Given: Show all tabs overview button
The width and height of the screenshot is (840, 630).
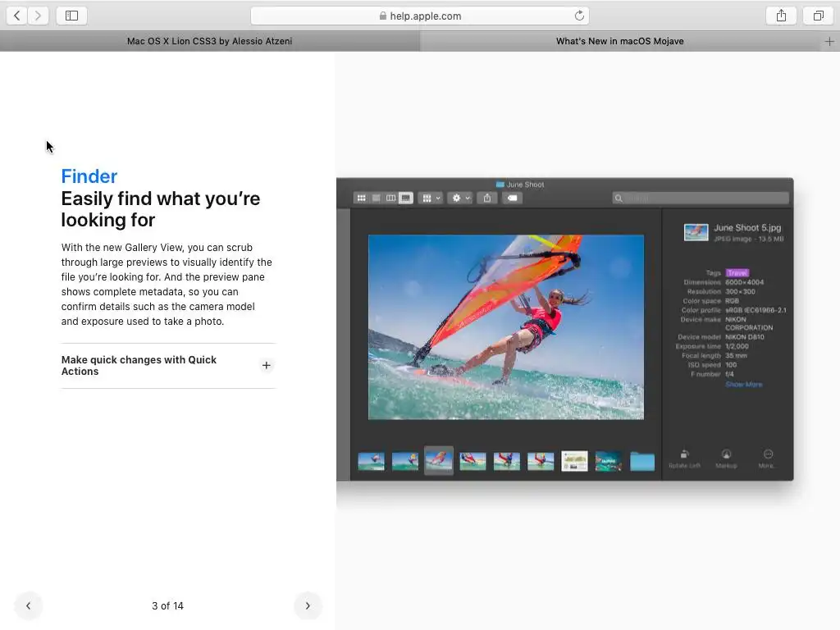Looking at the screenshot, I should pyautogui.click(x=818, y=16).
